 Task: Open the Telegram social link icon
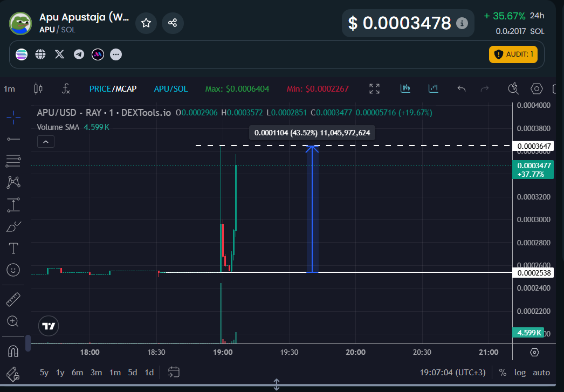(79, 54)
